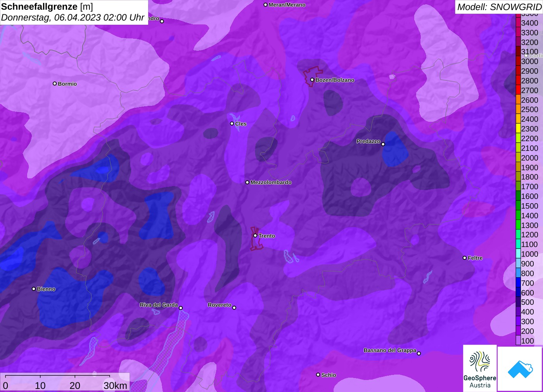543x392 pixels.
Task: Select the 3400 legend color swatch
Action: click(x=518, y=22)
